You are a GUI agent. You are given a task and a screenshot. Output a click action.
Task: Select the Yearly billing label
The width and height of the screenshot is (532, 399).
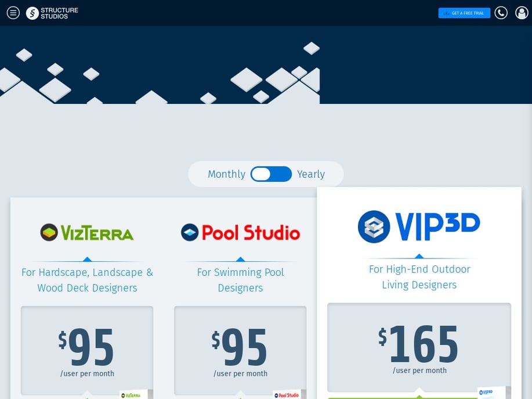(x=311, y=174)
